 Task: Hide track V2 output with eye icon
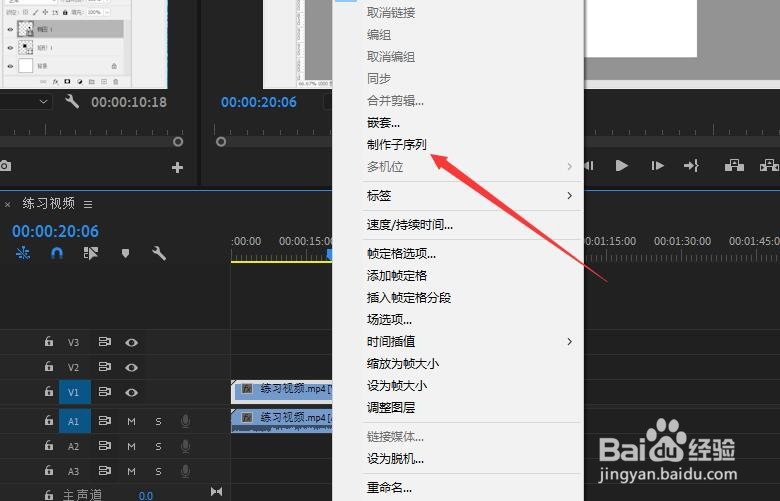click(131, 368)
